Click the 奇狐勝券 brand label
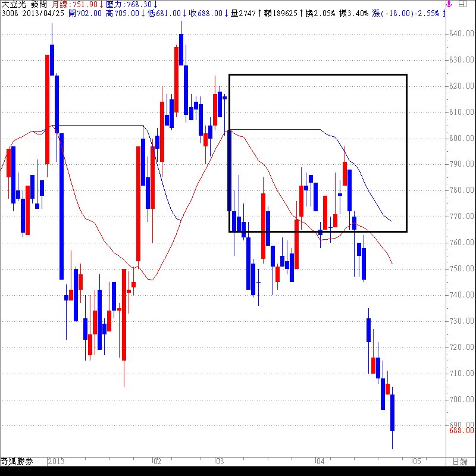 click(16, 461)
